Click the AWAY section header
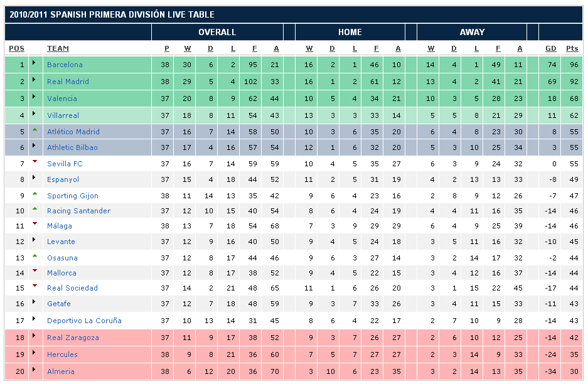 pyautogui.click(x=472, y=32)
